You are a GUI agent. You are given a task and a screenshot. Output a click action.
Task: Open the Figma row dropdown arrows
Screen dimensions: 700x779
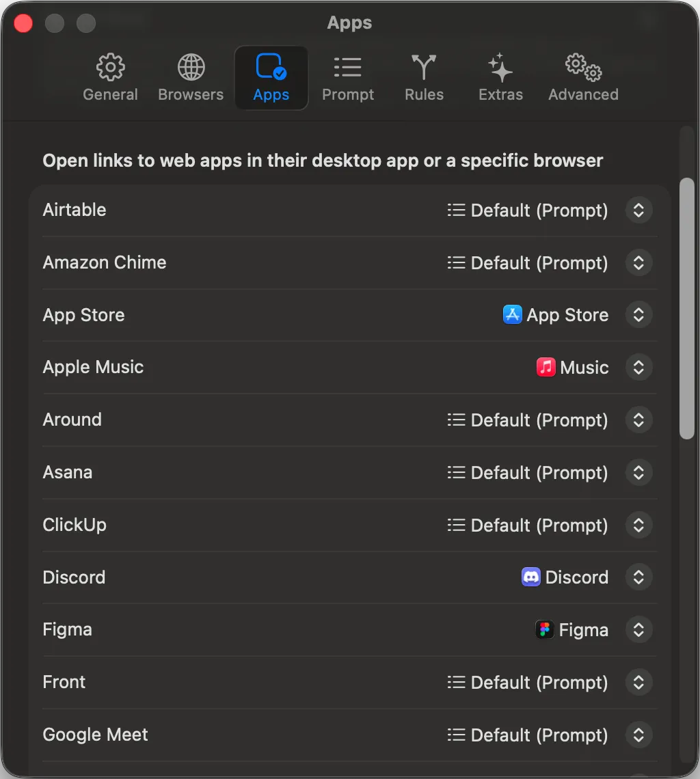click(639, 629)
